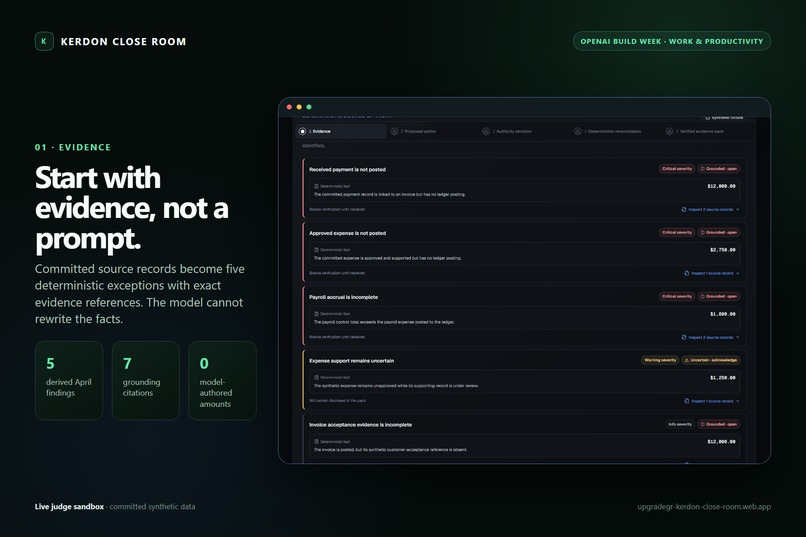Open the upgradegr-kerdon-close-room.web.app link

[704, 507]
